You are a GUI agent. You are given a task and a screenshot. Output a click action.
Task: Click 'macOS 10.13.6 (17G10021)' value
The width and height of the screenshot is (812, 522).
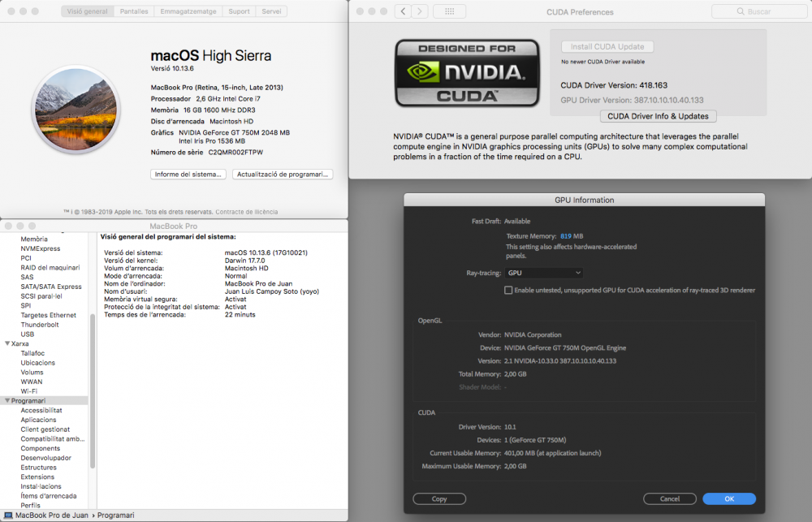pos(266,252)
